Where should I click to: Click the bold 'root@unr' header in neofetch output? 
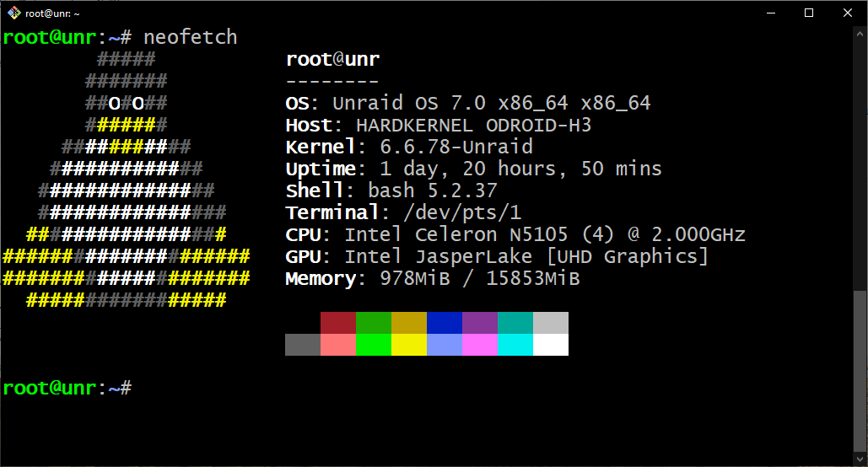(332, 59)
